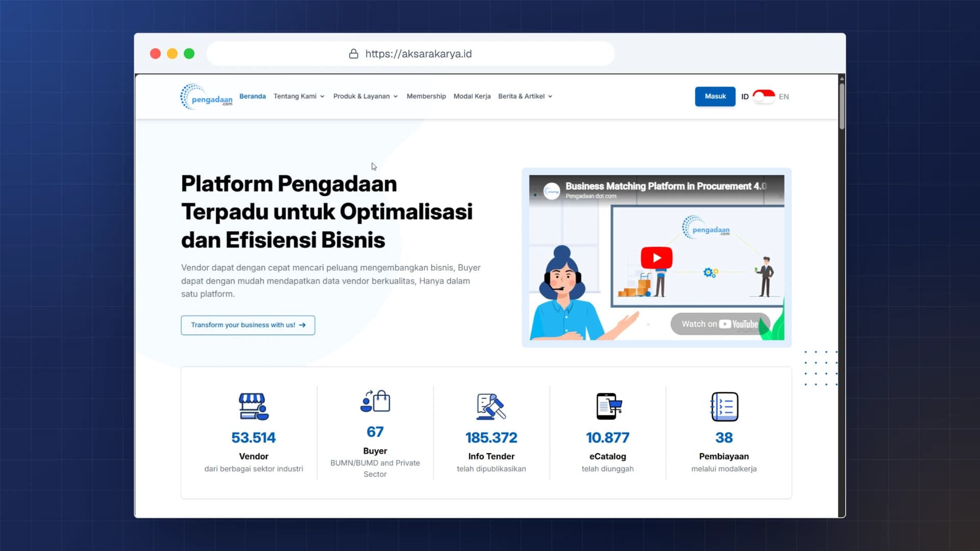Click the Vendor storefront icon
This screenshot has height=551, width=980.
(x=254, y=407)
